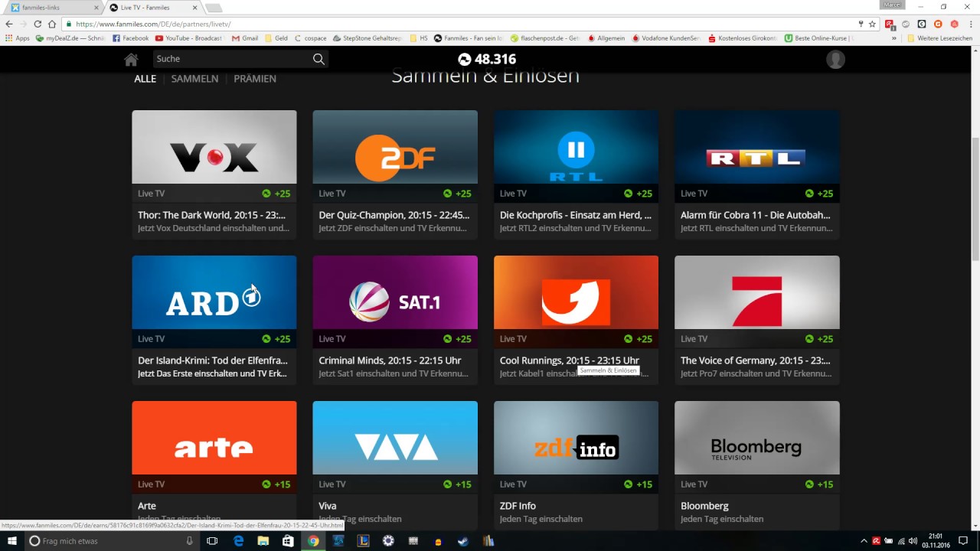Open 'Thor: The Dark World' listing
Viewport: 980px width, 551px height.
pyautogui.click(x=212, y=215)
